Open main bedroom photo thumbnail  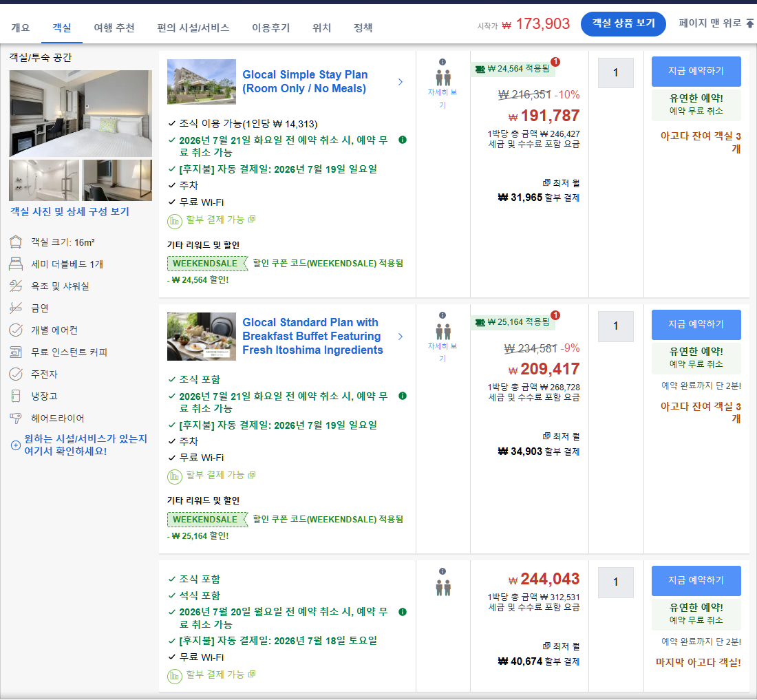(80, 114)
